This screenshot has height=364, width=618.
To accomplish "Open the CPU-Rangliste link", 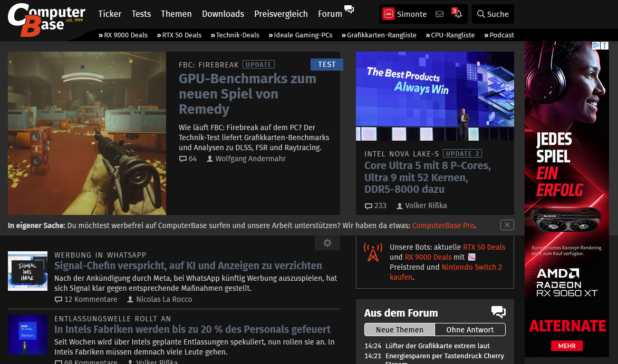I will pyautogui.click(x=450, y=35).
